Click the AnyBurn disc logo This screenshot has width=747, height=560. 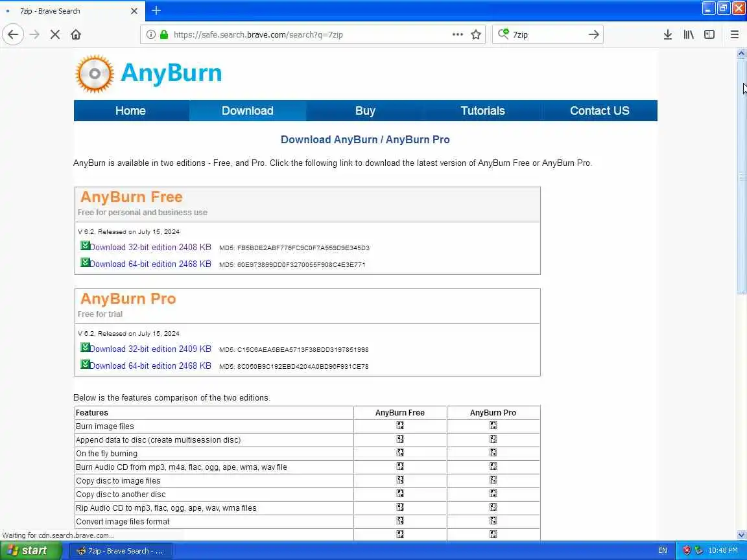[x=95, y=73]
